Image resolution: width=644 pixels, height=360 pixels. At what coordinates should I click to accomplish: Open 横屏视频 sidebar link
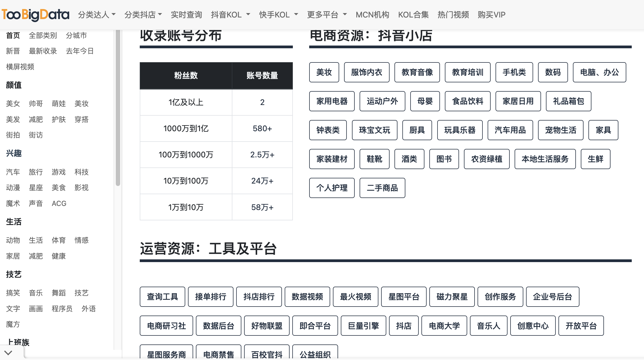[x=20, y=67]
